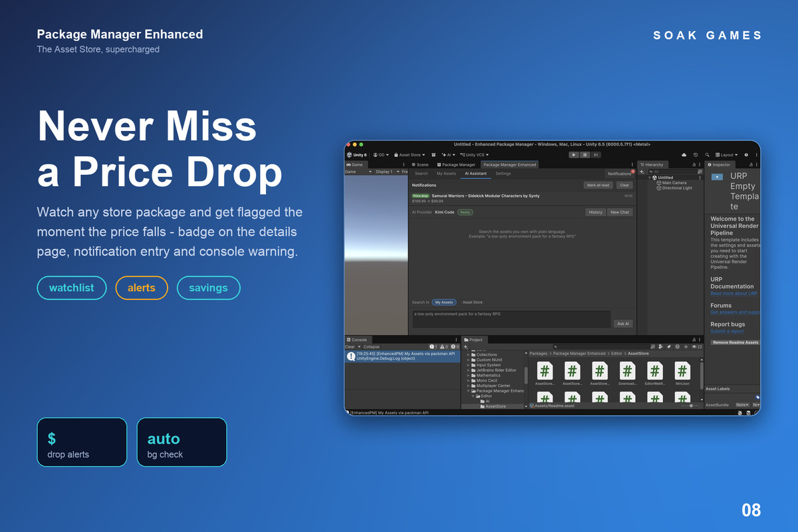Open the My Assets tab
The width and height of the screenshot is (798, 532).
pos(446,174)
